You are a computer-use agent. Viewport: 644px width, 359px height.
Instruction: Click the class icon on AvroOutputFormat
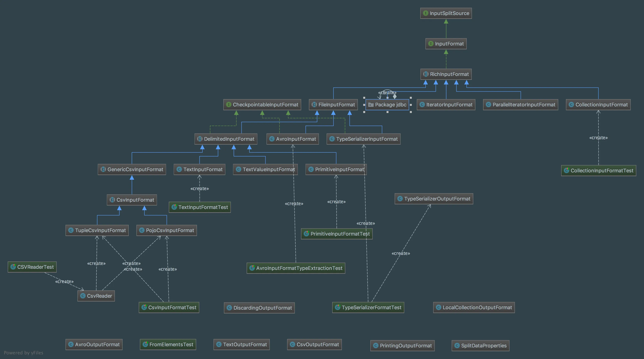[71, 344]
